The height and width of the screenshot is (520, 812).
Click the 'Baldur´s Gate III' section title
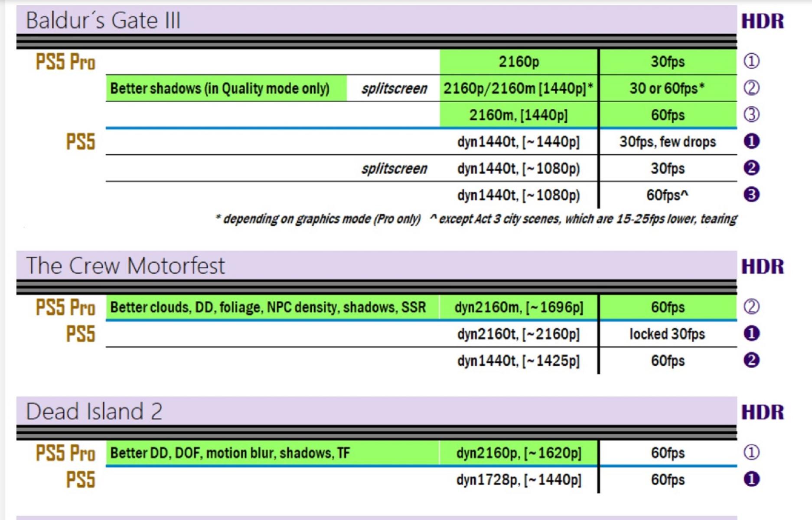tap(103, 20)
